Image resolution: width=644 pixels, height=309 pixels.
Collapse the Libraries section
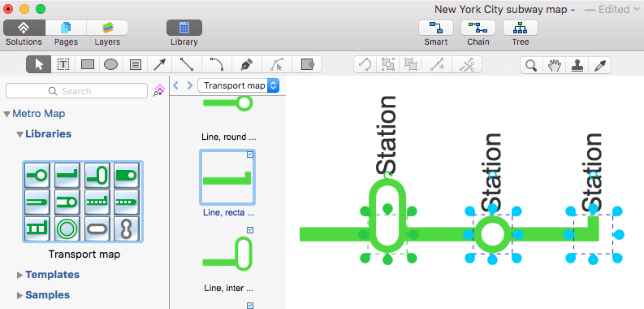click(19, 134)
